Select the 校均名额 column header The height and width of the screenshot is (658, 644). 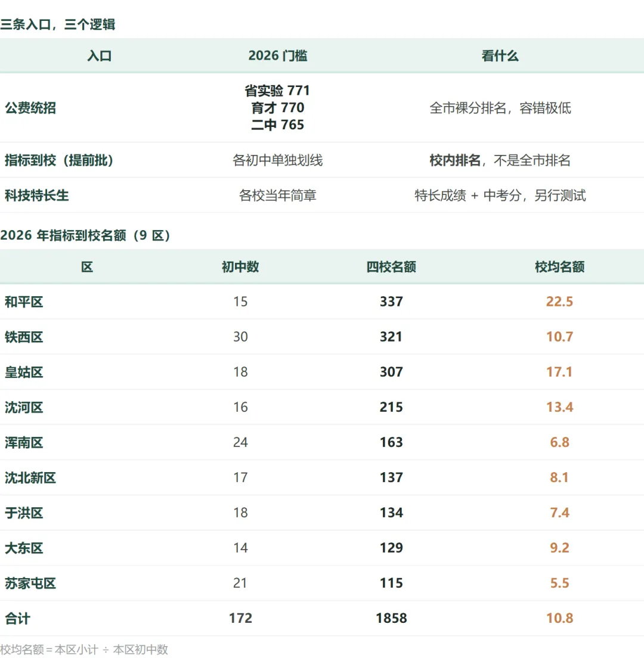tap(559, 267)
